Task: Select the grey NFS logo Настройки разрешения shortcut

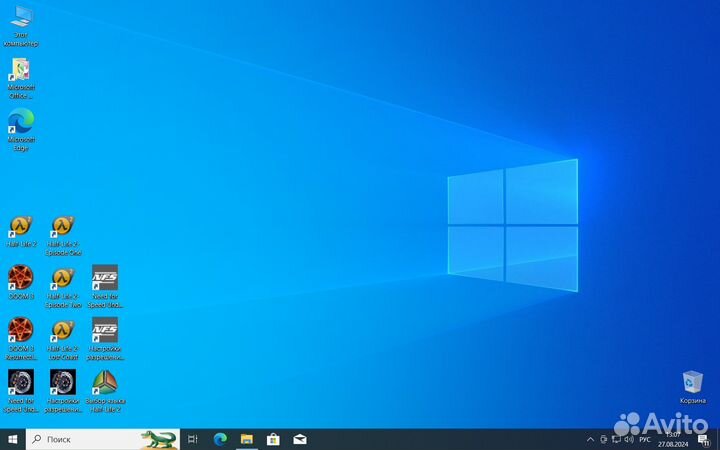Action: tap(105, 339)
